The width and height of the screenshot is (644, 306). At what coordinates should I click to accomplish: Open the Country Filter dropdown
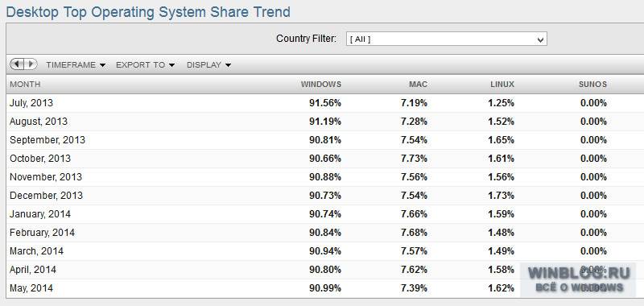447,39
